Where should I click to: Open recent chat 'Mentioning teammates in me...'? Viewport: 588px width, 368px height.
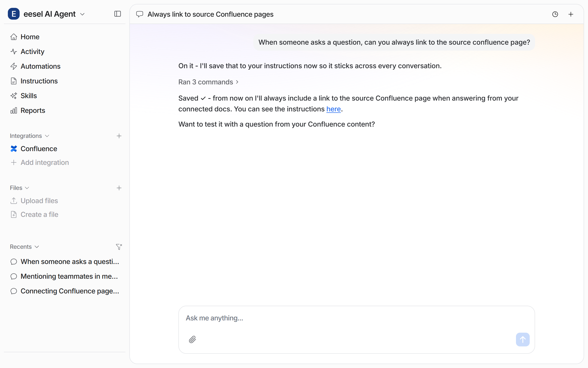pyautogui.click(x=69, y=276)
